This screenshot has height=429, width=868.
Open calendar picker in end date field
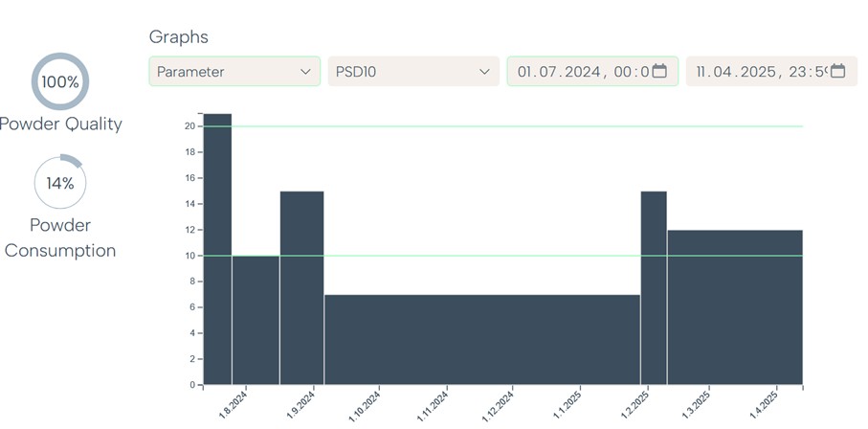coord(837,72)
